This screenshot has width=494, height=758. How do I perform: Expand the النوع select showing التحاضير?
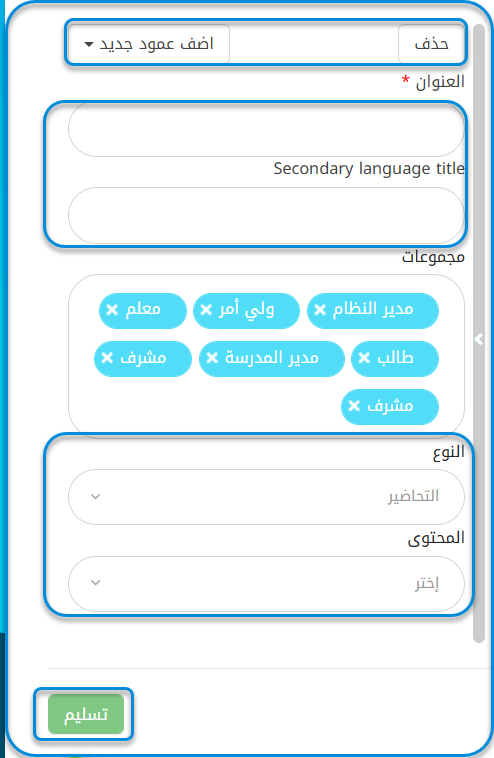266,497
